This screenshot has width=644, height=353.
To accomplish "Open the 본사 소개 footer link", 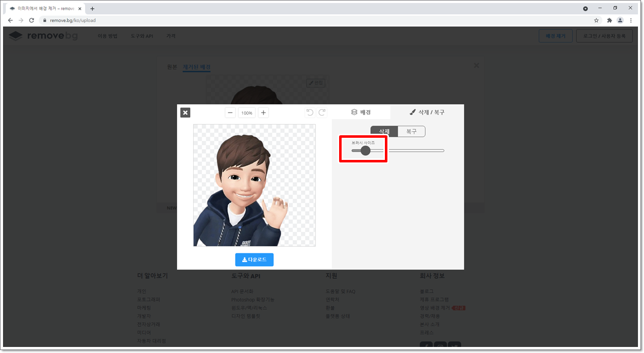I will (x=429, y=324).
